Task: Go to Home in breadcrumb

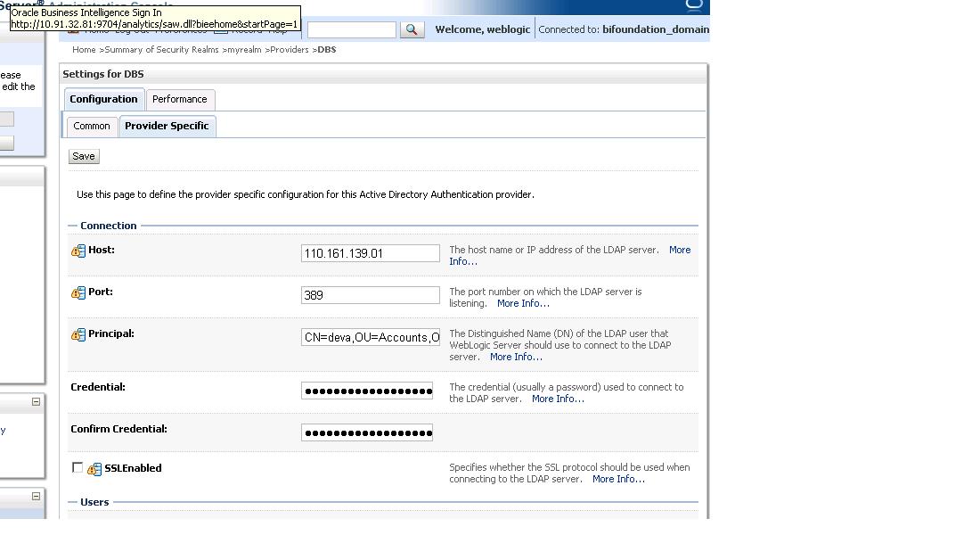Action: click(x=84, y=49)
